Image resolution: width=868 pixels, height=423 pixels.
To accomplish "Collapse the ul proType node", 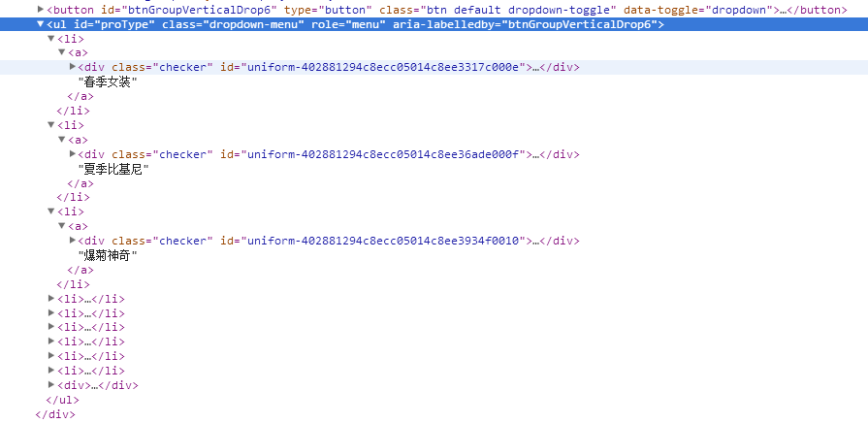I will click(40, 24).
